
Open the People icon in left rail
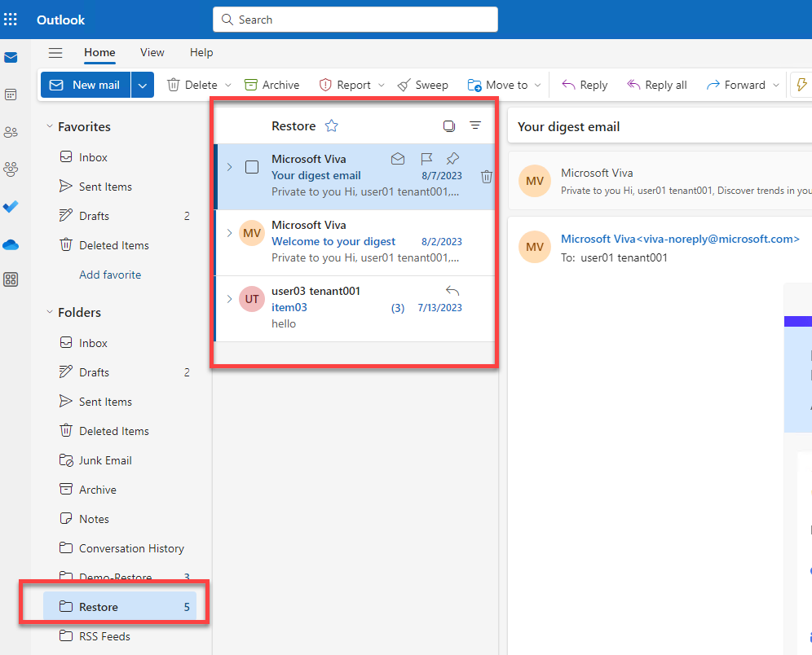[11, 132]
